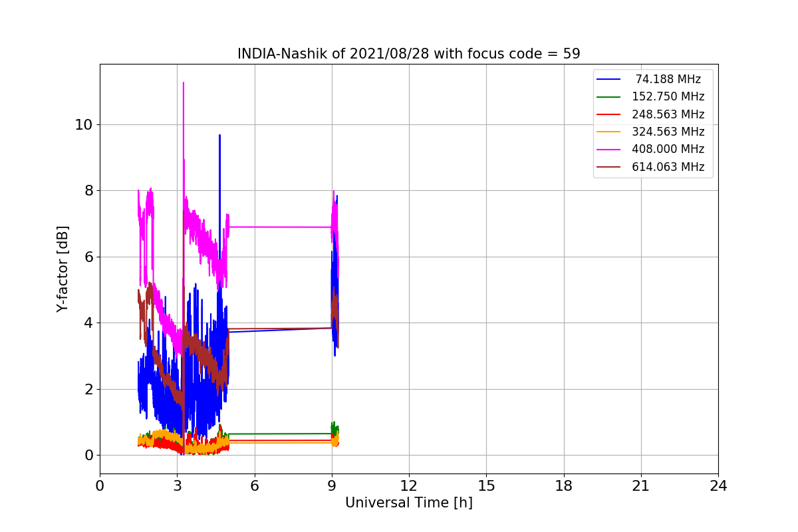Image resolution: width=798 pixels, height=532 pixels.
Task: Select the 408.000 MHz legend label
Action: pyautogui.click(x=668, y=150)
